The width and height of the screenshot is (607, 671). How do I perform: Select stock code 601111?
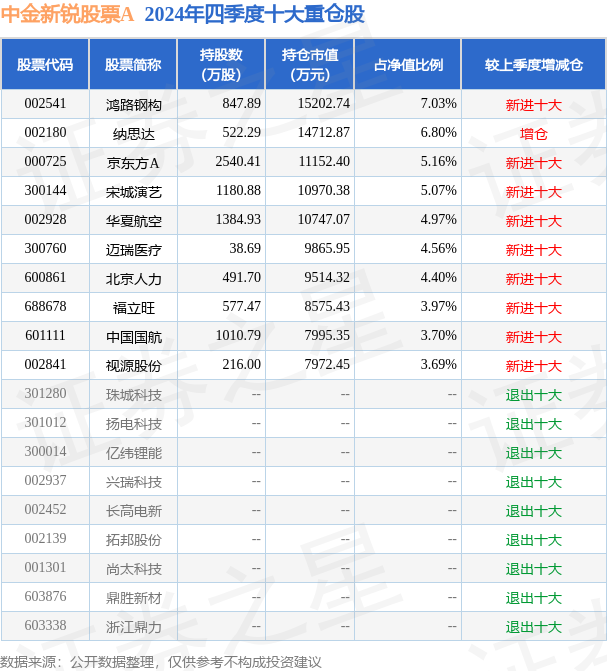tap(45, 336)
